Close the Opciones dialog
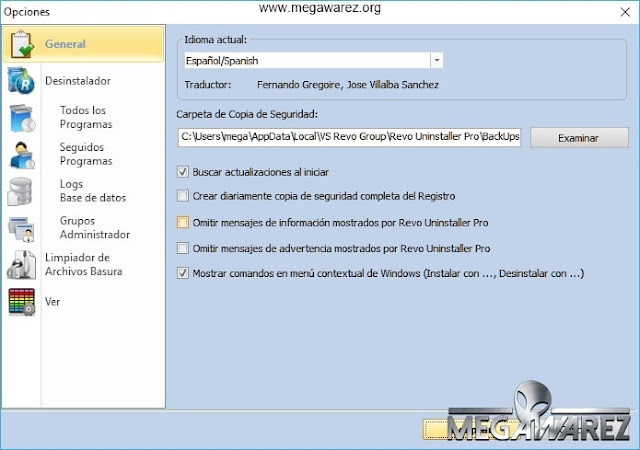Screen dimensions: 640x450 click(x=625, y=12)
